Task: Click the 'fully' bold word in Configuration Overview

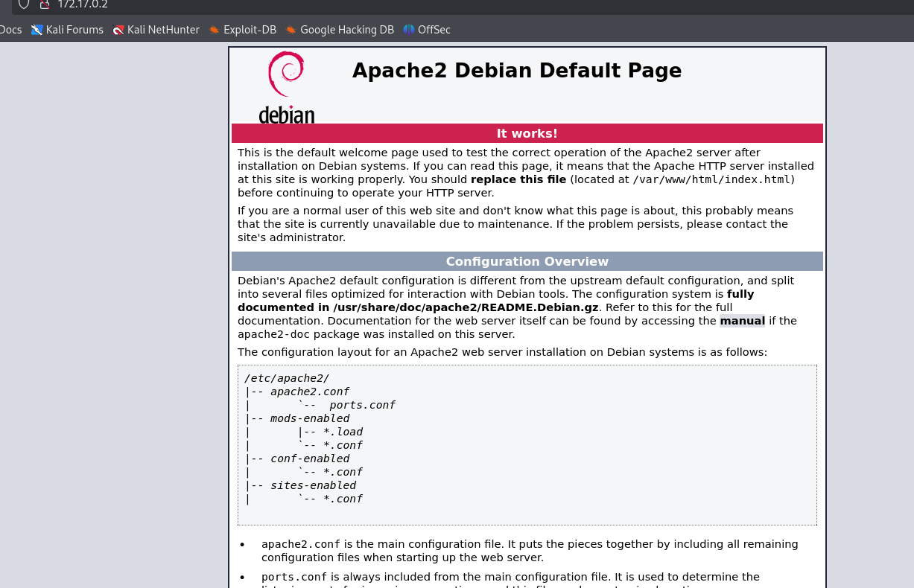Action: [740, 294]
